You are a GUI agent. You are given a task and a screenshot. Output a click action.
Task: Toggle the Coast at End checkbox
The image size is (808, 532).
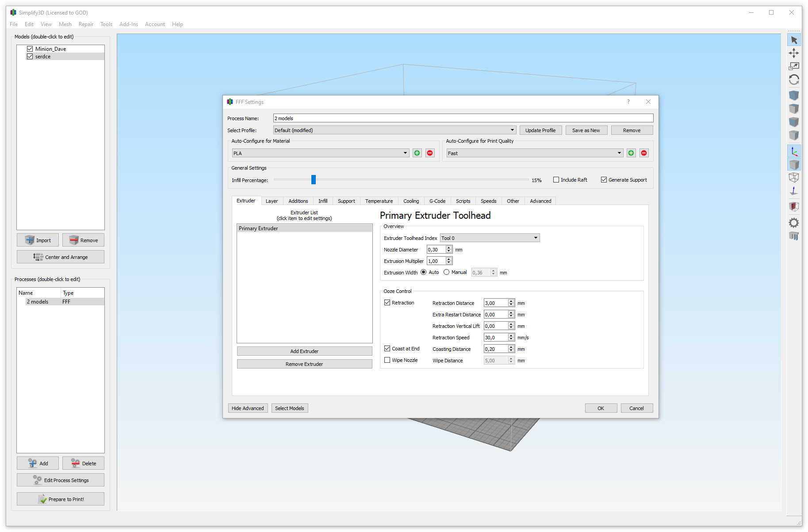click(x=387, y=349)
